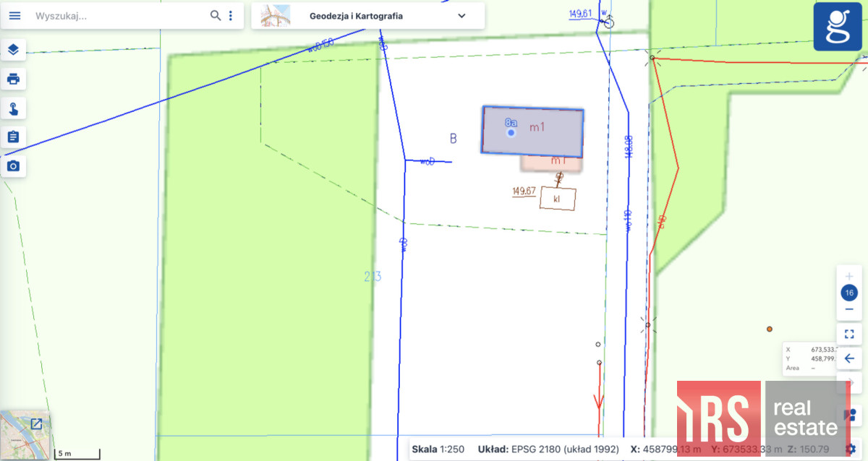Open the clipboard report tool
The image size is (868, 461).
click(13, 137)
